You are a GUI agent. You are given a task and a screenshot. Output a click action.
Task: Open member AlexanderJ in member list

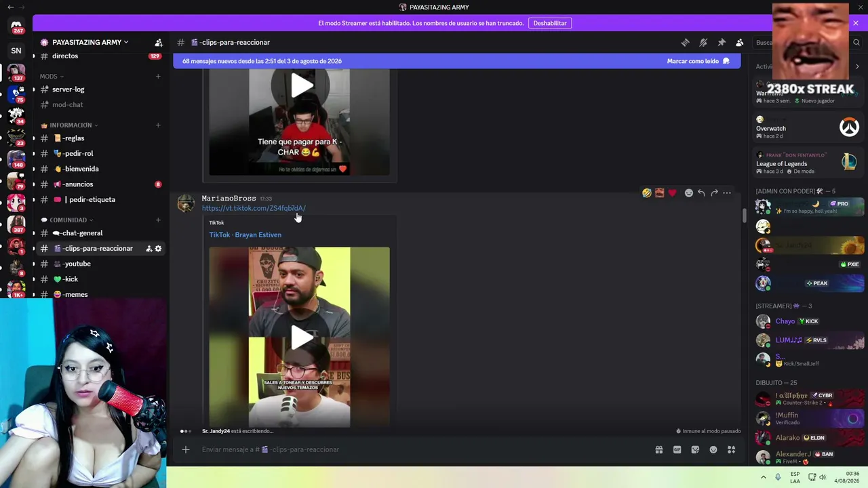click(x=808, y=457)
